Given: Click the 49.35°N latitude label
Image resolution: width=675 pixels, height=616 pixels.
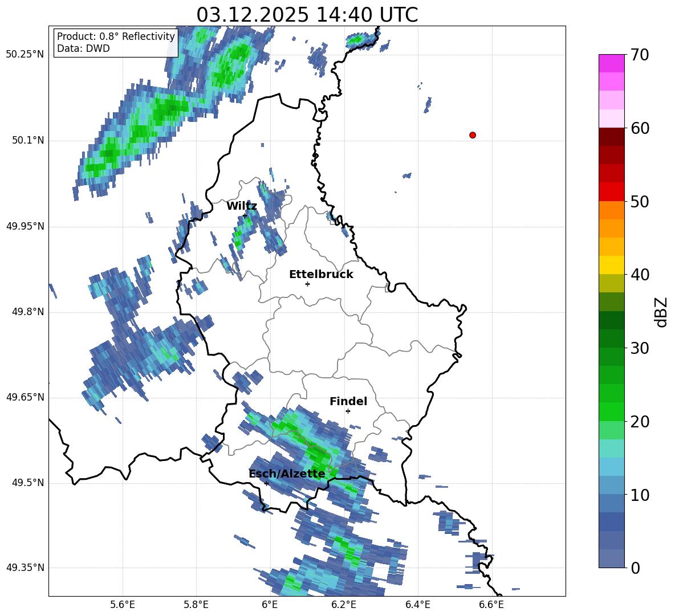Looking at the screenshot, I should (25, 568).
